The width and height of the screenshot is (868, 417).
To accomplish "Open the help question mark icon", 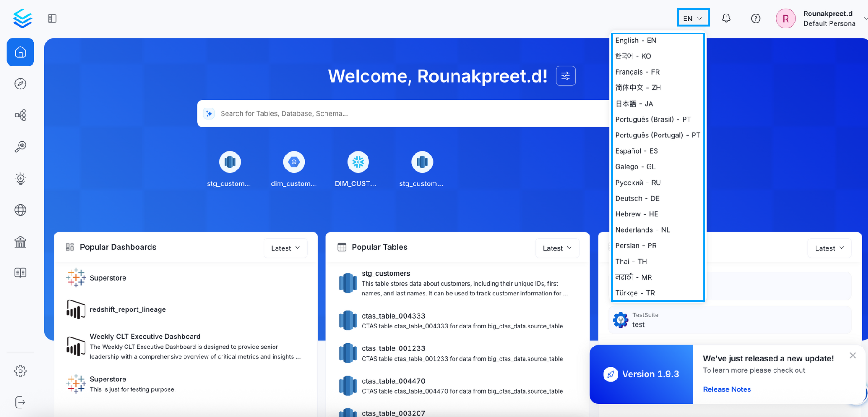I will (x=755, y=19).
